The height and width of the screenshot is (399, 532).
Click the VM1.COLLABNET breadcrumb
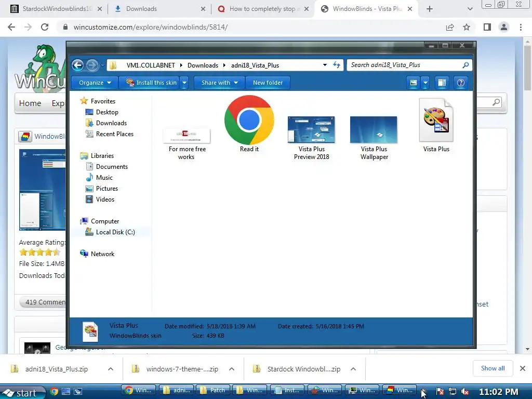tap(151, 65)
